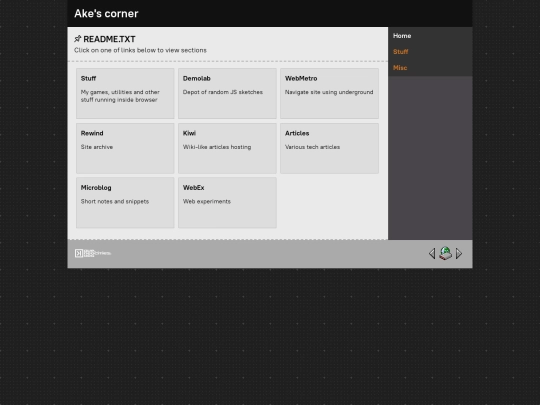Open the WebMetro card
This screenshot has width=540, height=405.
[329, 93]
